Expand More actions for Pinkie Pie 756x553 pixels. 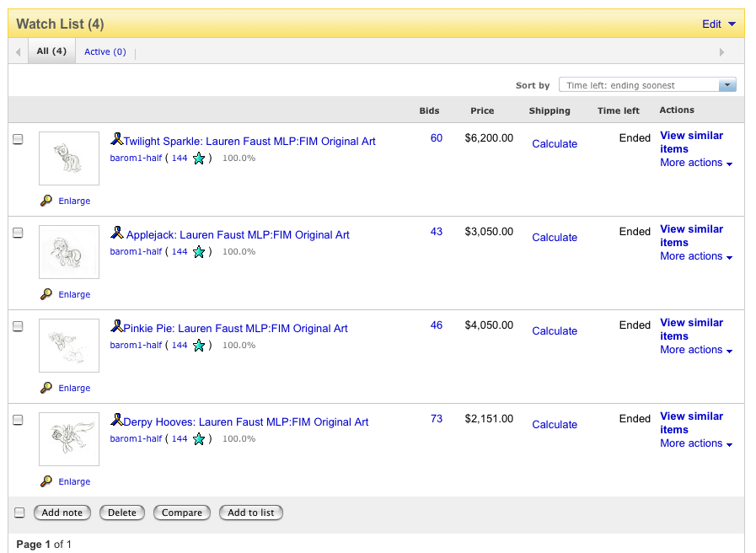695,350
